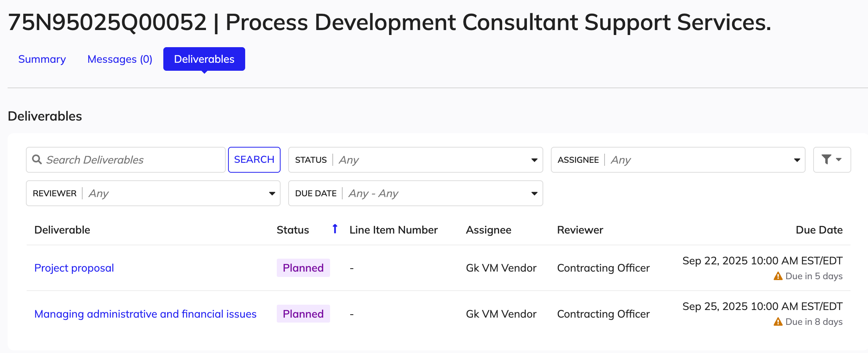Click the Due Date column header
The height and width of the screenshot is (353, 868).
pos(819,229)
